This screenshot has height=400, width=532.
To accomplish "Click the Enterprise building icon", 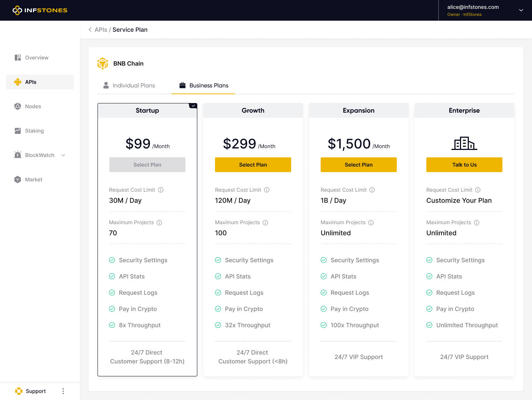I will pyautogui.click(x=464, y=143).
